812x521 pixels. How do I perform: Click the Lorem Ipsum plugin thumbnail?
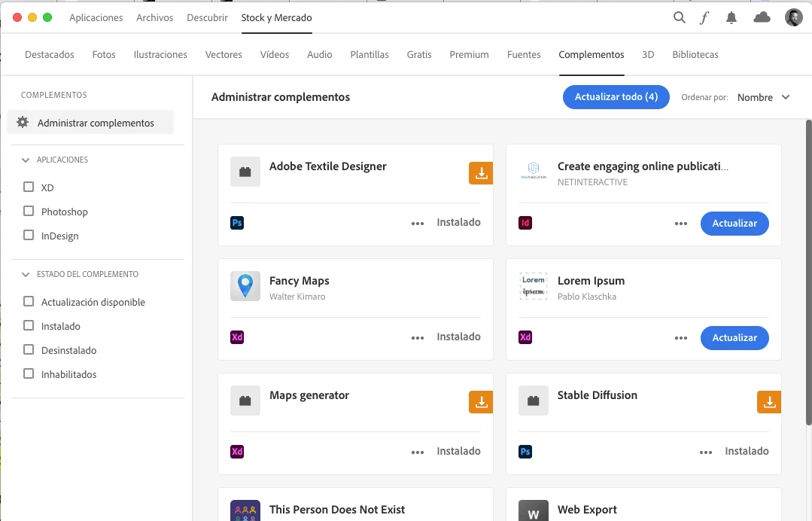click(x=534, y=286)
